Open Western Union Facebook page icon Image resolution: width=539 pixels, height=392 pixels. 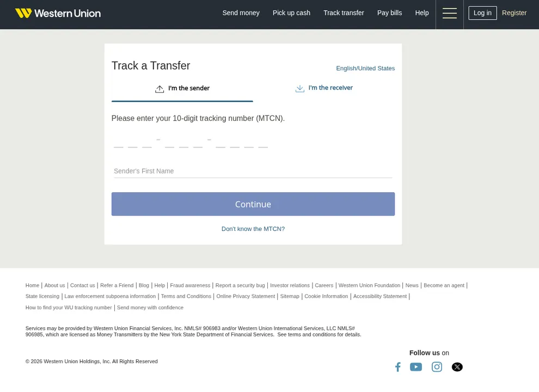398,367
